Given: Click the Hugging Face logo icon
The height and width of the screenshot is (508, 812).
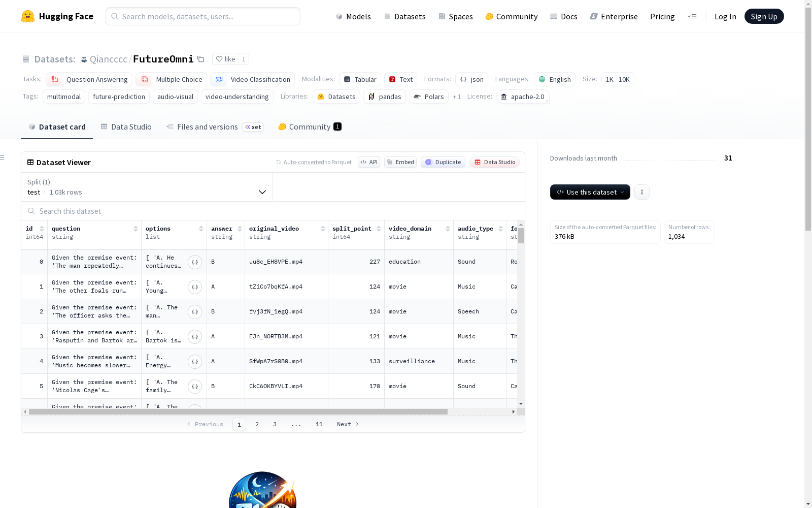Looking at the screenshot, I should [x=28, y=16].
